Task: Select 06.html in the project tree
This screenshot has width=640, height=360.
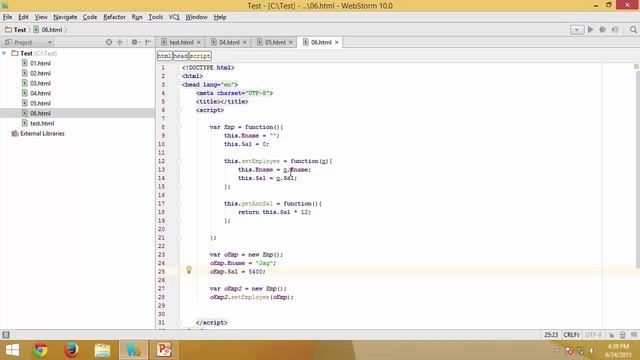Action: (40, 113)
